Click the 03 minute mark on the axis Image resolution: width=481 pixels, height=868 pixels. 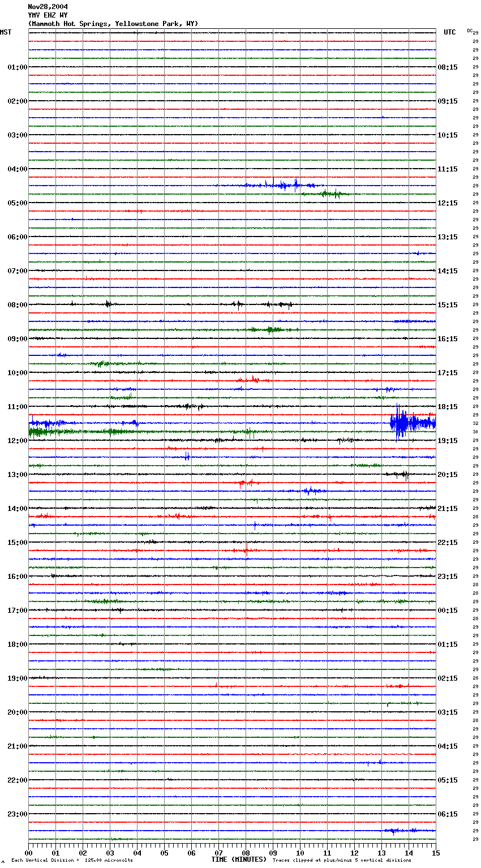(x=110, y=853)
